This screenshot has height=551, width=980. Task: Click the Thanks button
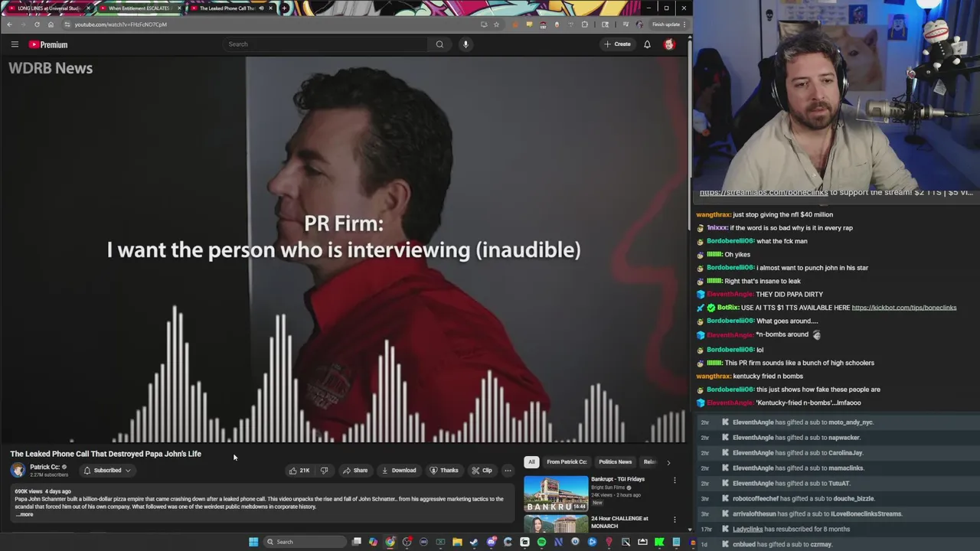(444, 471)
